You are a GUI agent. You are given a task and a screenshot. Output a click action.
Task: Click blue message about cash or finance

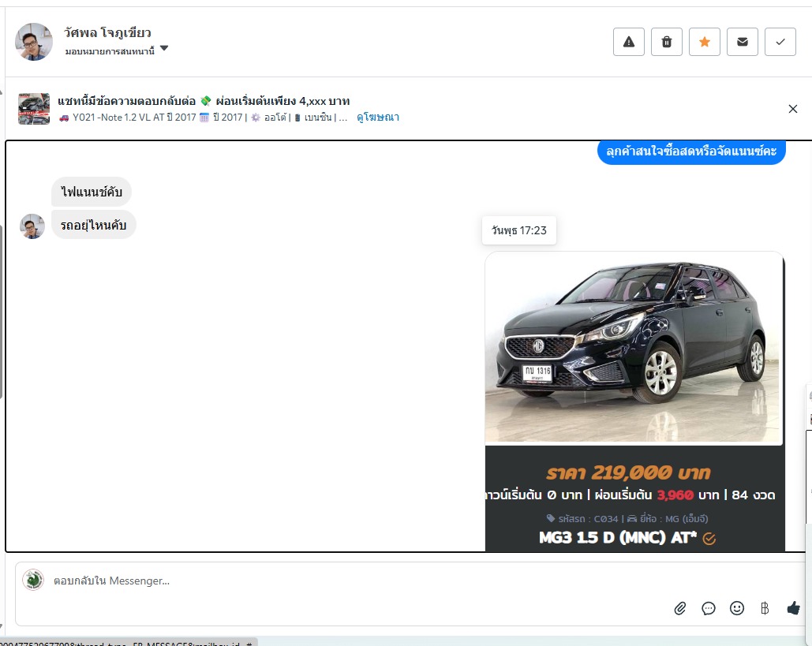(691, 151)
